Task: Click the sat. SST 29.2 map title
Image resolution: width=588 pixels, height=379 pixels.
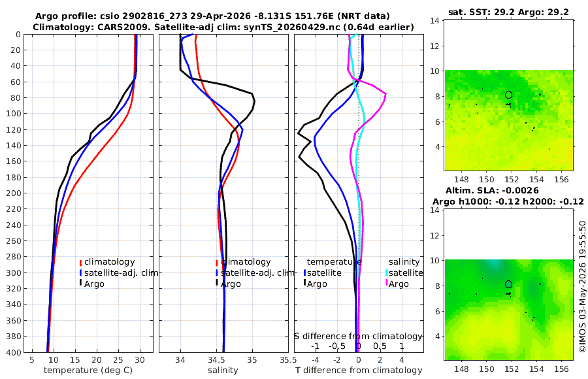Action: click(508, 12)
